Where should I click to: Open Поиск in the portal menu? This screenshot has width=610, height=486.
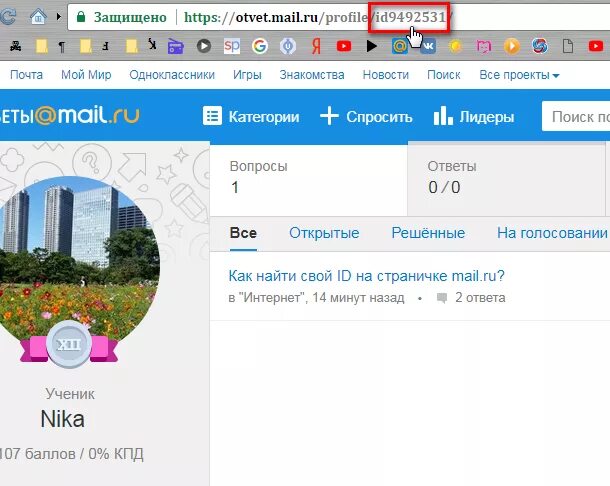(x=444, y=75)
